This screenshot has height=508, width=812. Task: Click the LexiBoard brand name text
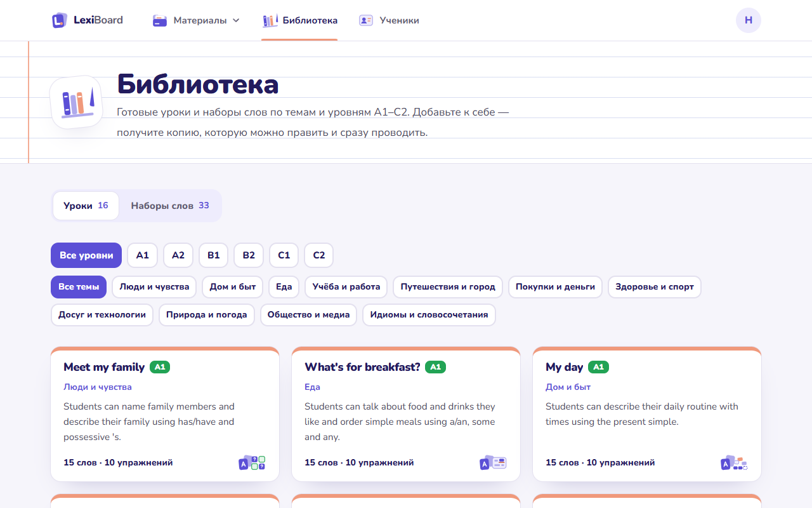click(x=98, y=20)
